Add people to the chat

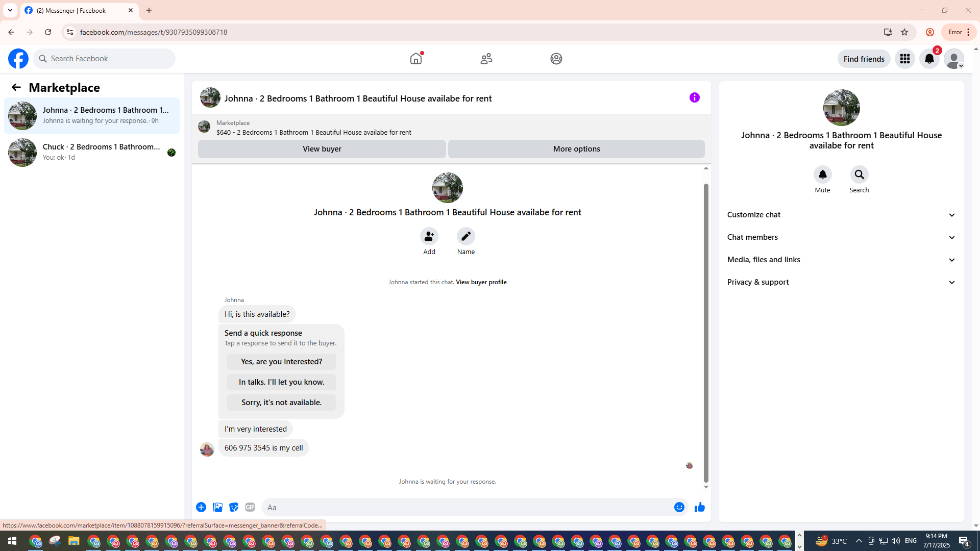coord(429,236)
